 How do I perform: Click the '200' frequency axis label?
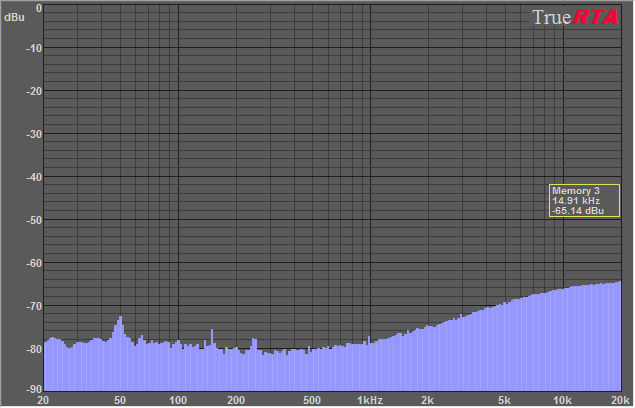click(236, 401)
